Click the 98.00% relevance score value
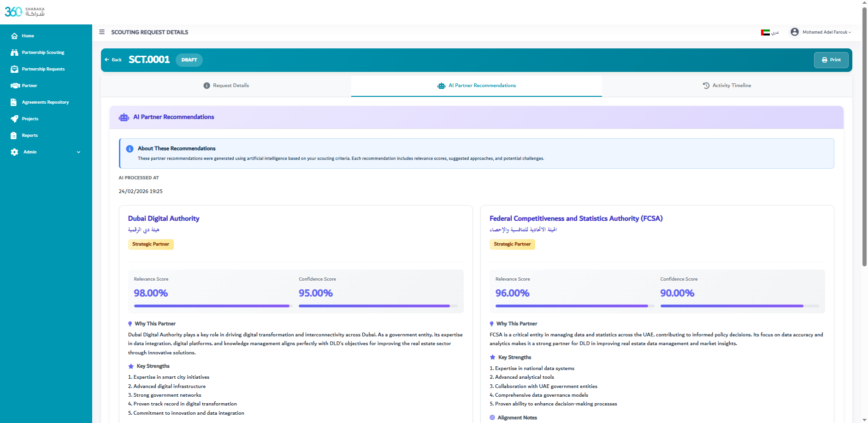Viewport: 868px width, 423px height. (151, 293)
